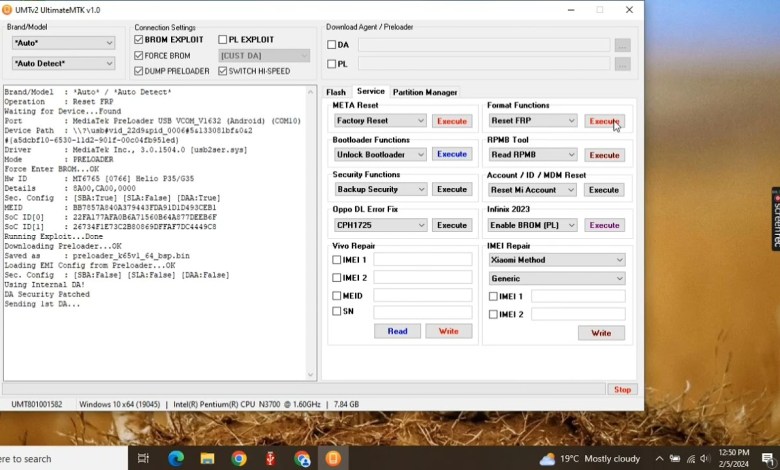Click the battery tray icon
The width and height of the screenshot is (780, 470).
click(x=675, y=459)
